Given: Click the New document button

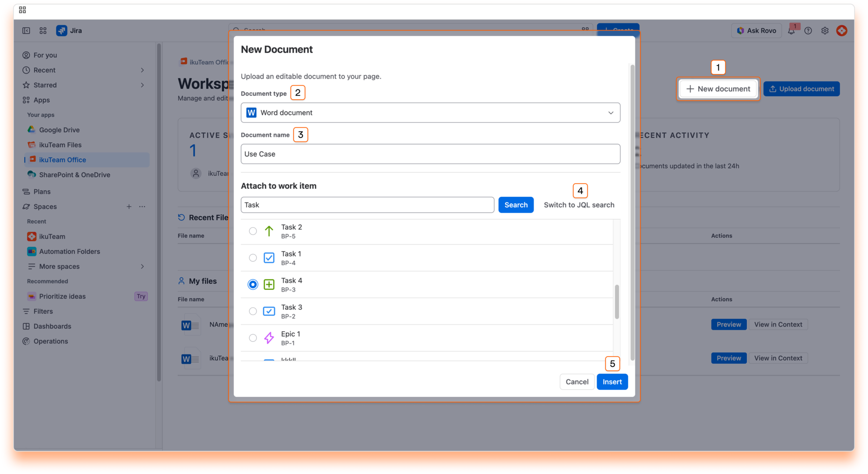Looking at the screenshot, I should 718,89.
